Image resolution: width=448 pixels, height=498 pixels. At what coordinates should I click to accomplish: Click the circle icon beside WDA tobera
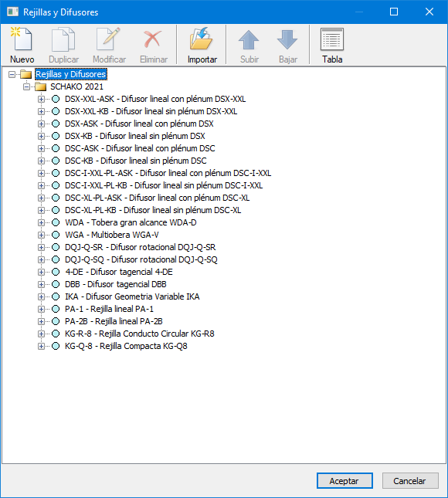click(x=56, y=222)
